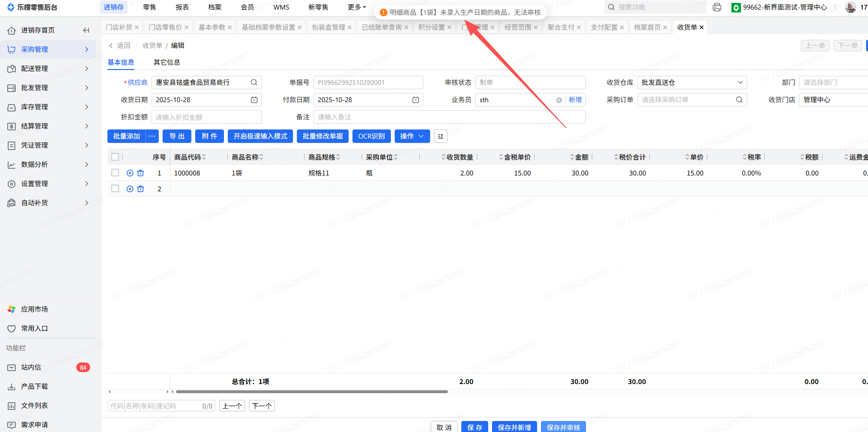868x432 pixels.
Task: Click the product code search field at bottom
Action: (x=161, y=406)
